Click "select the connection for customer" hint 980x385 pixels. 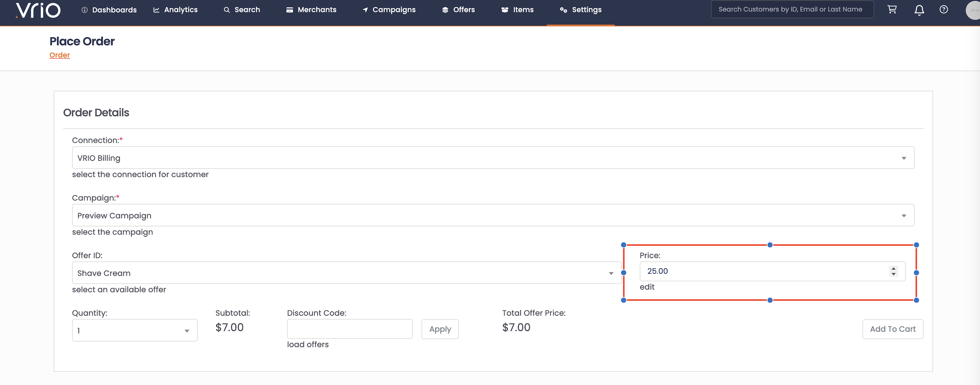pos(141,174)
